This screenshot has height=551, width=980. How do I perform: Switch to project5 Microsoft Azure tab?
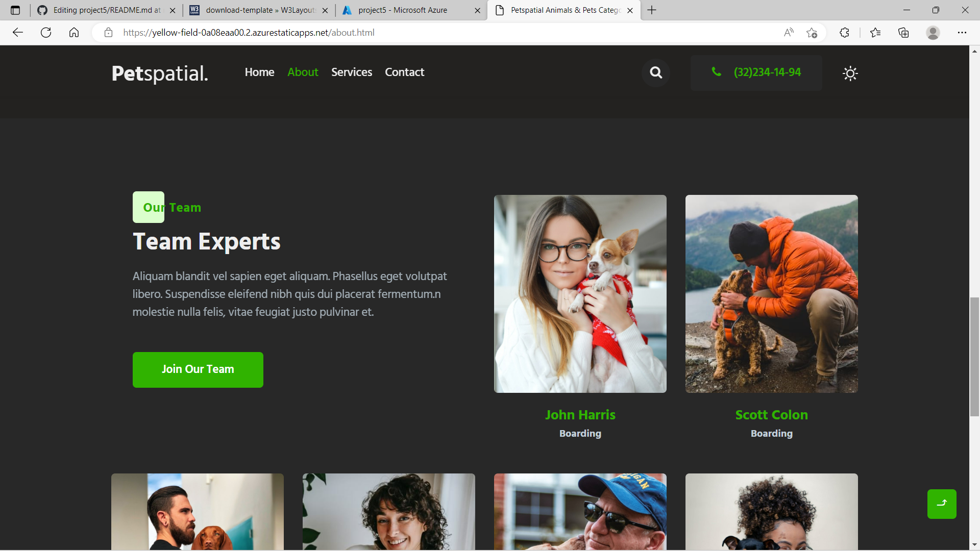pos(402,10)
